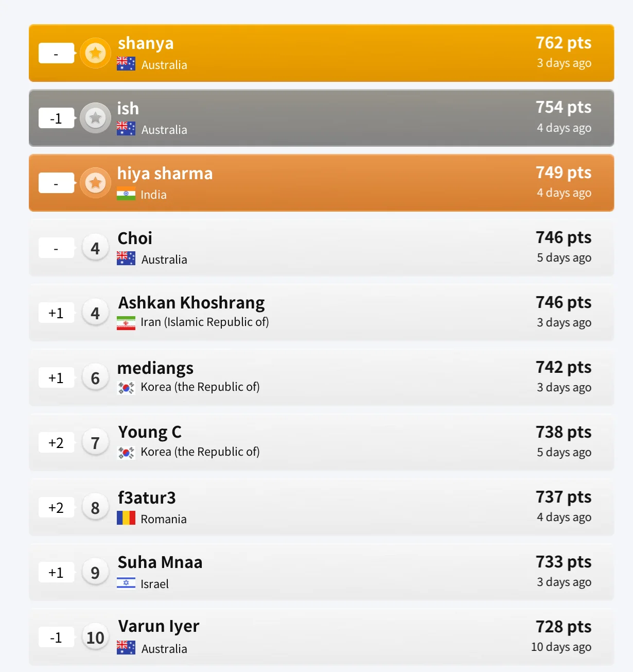Select the mediangs player name
The width and height of the screenshot is (633, 672).
tap(155, 368)
